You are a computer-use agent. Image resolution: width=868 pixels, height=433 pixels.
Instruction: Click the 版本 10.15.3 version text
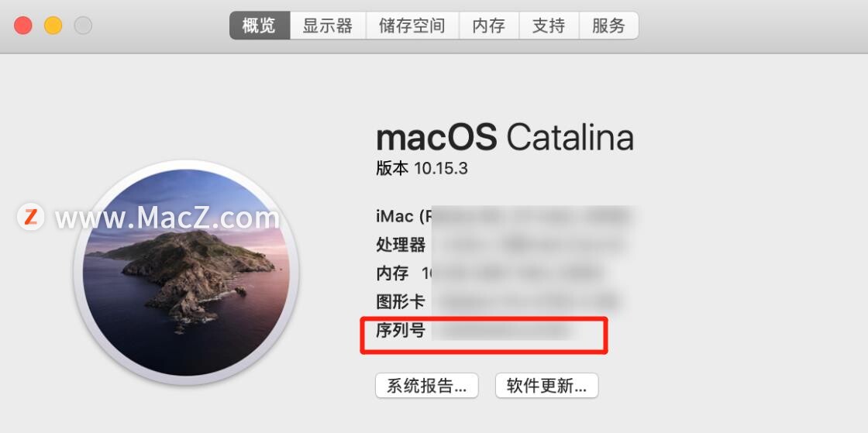click(422, 168)
